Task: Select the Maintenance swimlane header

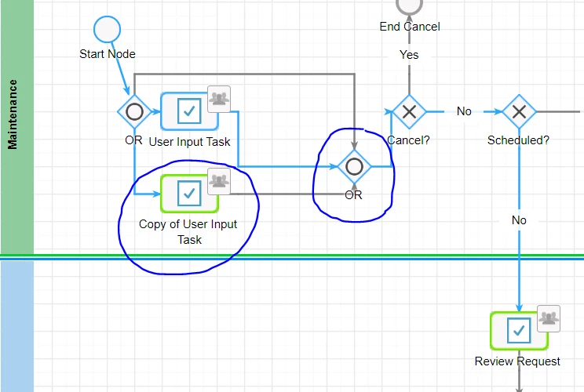Action: 17,126
